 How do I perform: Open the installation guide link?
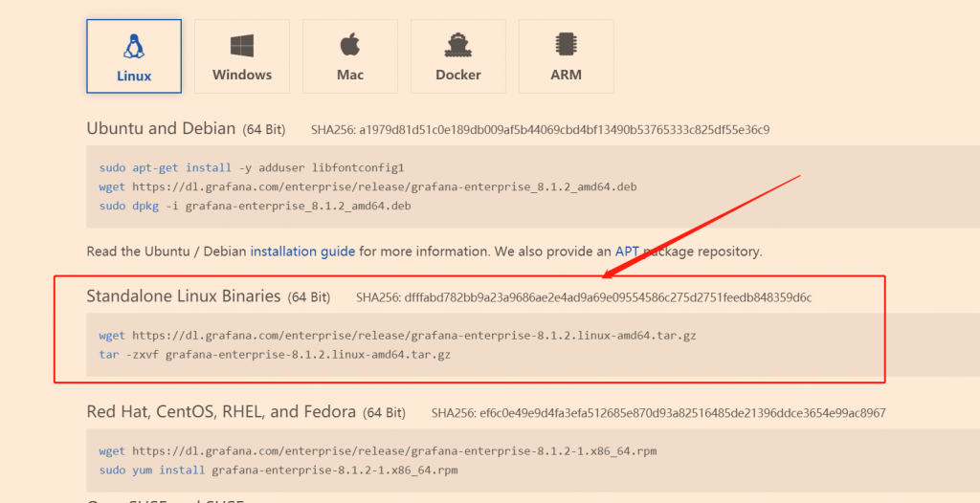tap(302, 251)
